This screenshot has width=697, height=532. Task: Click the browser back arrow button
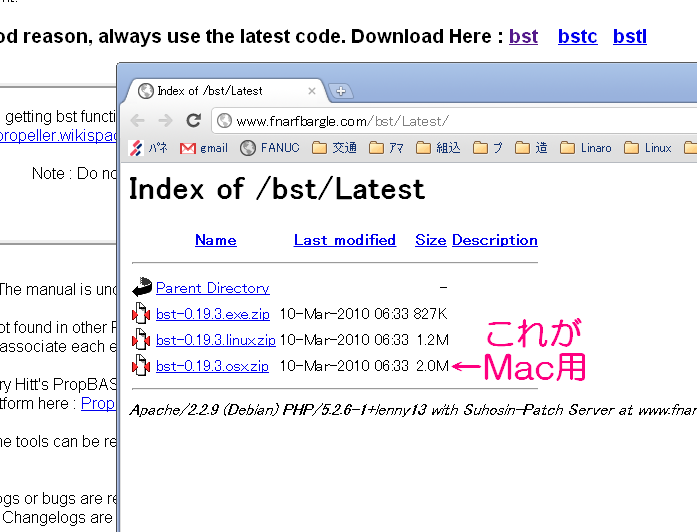tap(138, 120)
